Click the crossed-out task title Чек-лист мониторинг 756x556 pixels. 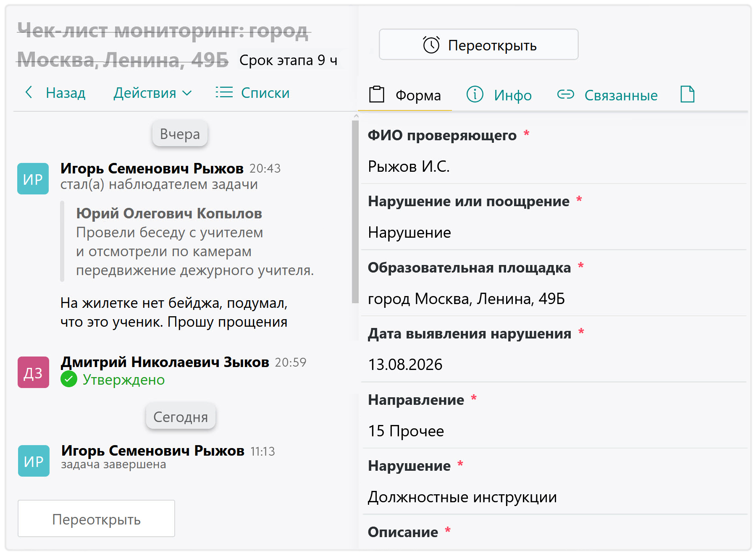(x=164, y=45)
